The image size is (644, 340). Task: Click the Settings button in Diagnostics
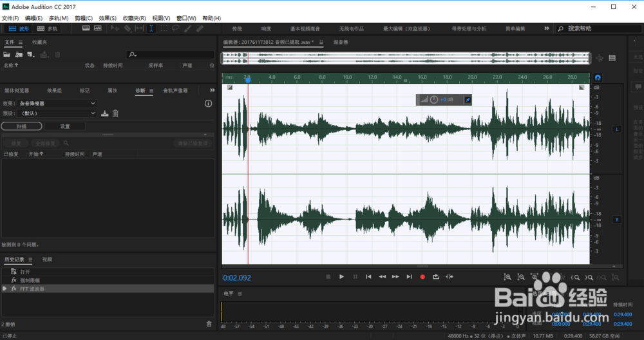(65, 126)
